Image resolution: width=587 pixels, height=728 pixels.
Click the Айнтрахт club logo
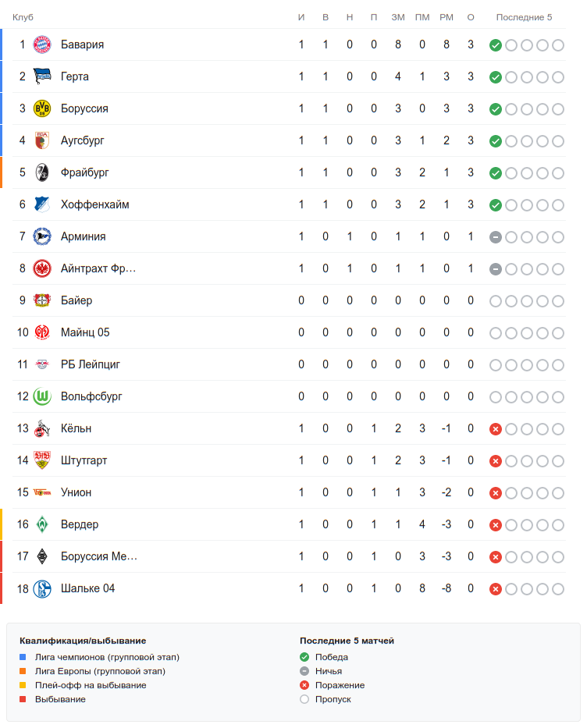(42, 268)
